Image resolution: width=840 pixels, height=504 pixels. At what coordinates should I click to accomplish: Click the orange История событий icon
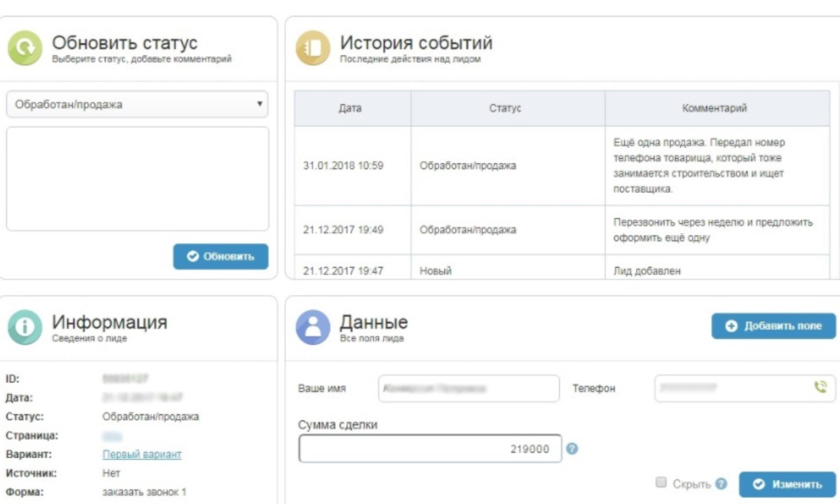[312, 49]
